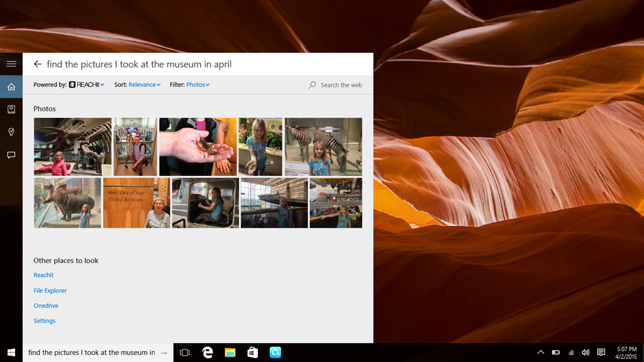Click the Task View taskbar icon

coord(185,353)
